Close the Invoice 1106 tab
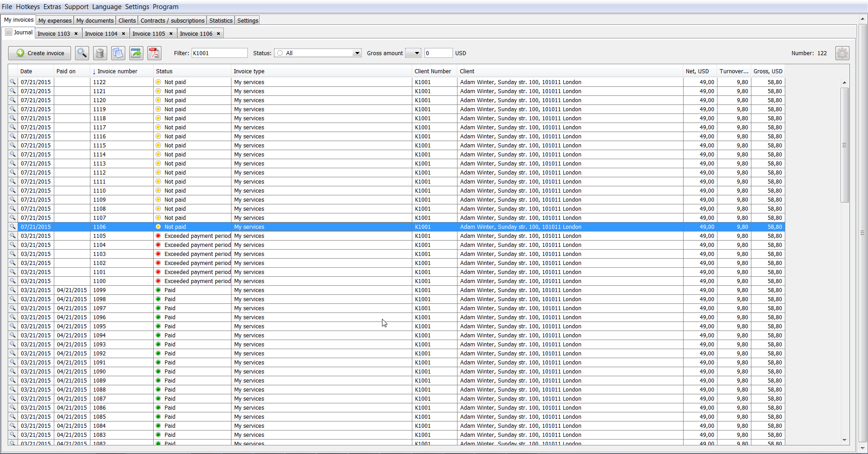The image size is (868, 454). (218, 34)
